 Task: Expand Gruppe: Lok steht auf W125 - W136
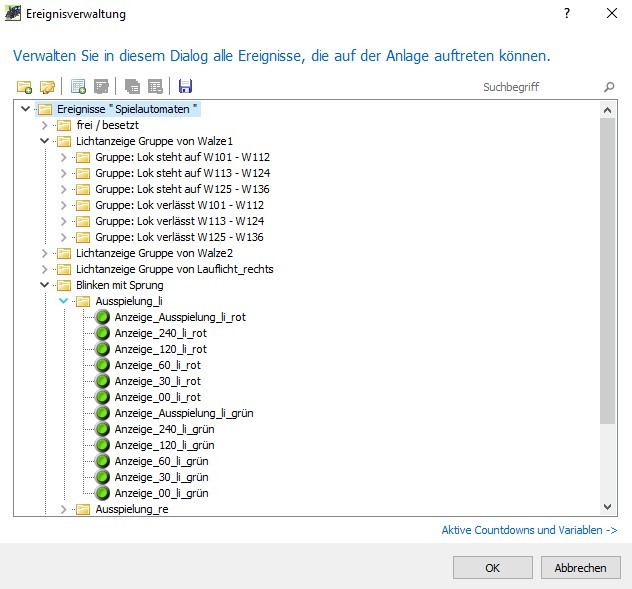(63, 189)
